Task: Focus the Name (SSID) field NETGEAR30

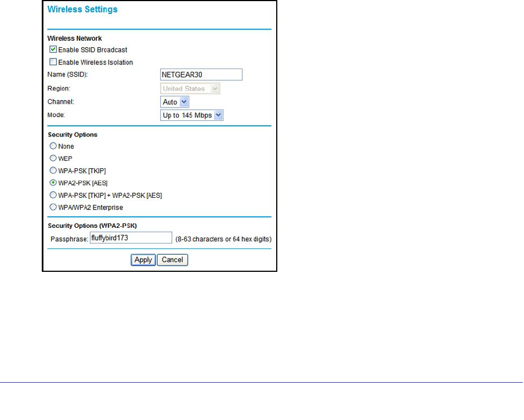Action: click(202, 75)
